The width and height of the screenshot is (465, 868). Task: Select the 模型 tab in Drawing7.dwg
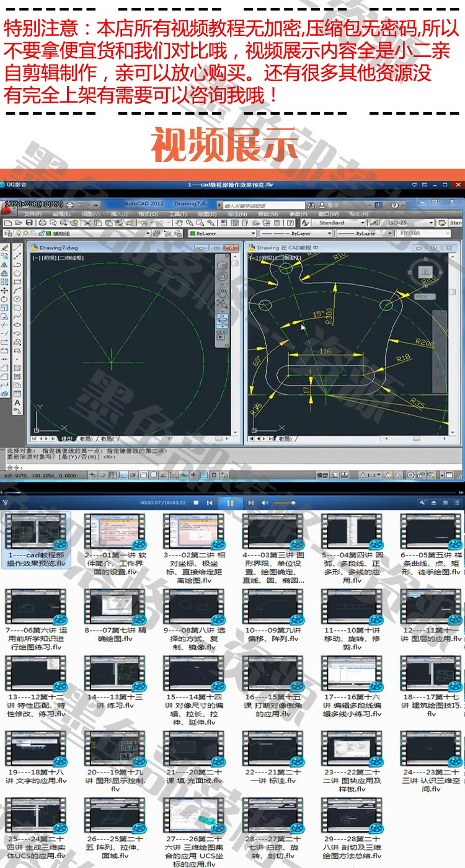[66, 438]
